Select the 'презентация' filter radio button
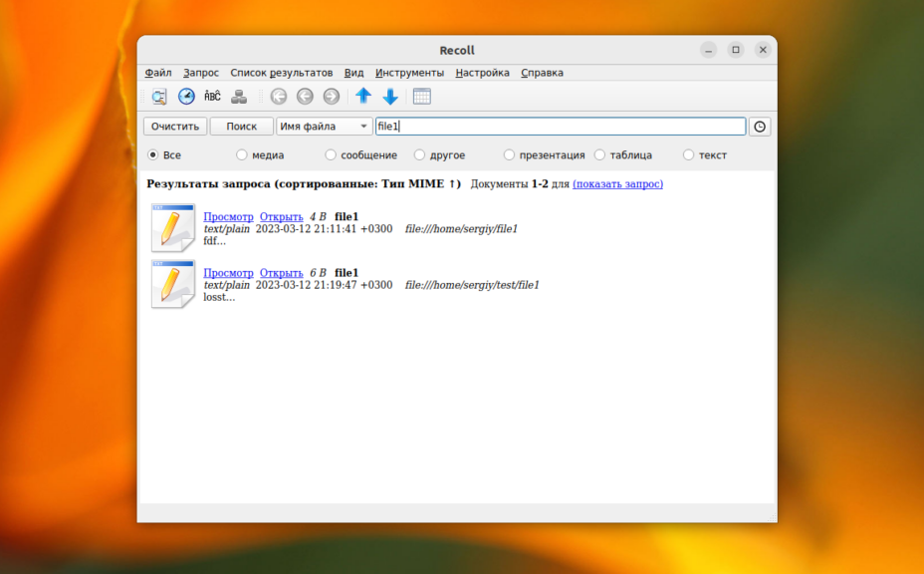This screenshot has height=574, width=924. [x=510, y=155]
